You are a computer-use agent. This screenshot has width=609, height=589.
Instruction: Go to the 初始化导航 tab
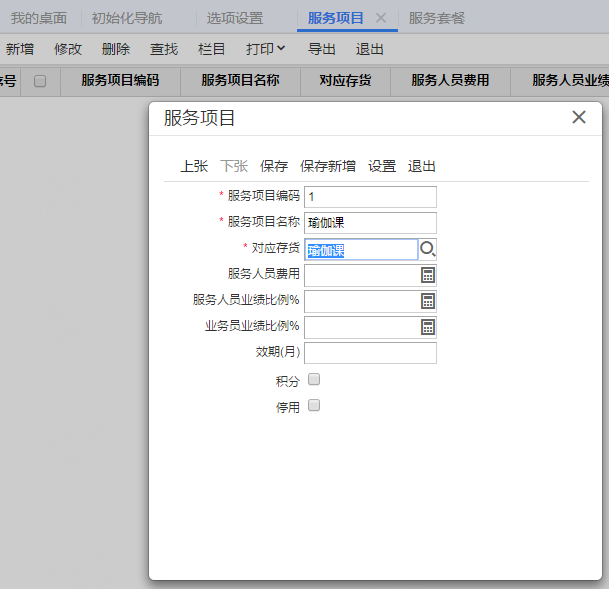point(127,18)
